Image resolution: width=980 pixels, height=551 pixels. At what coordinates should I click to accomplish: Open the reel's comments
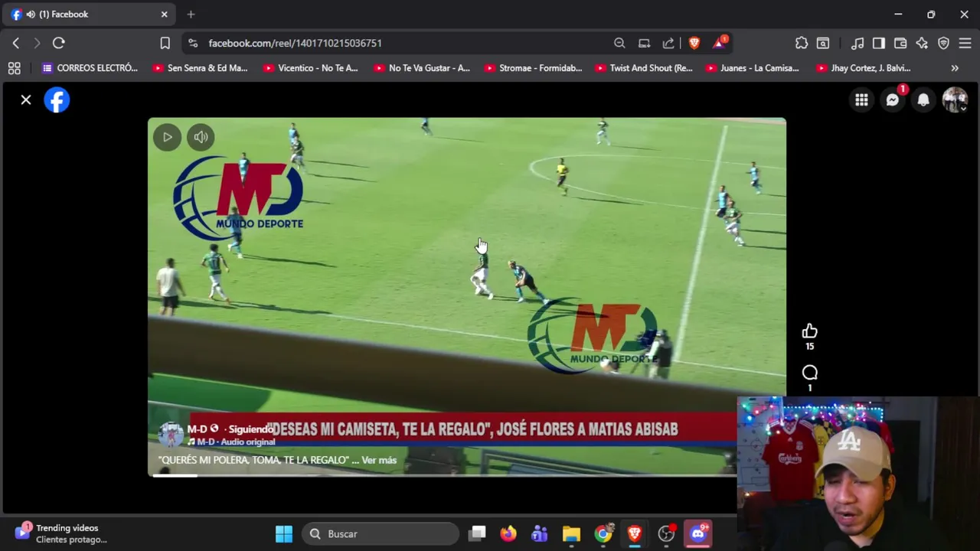pos(809,373)
